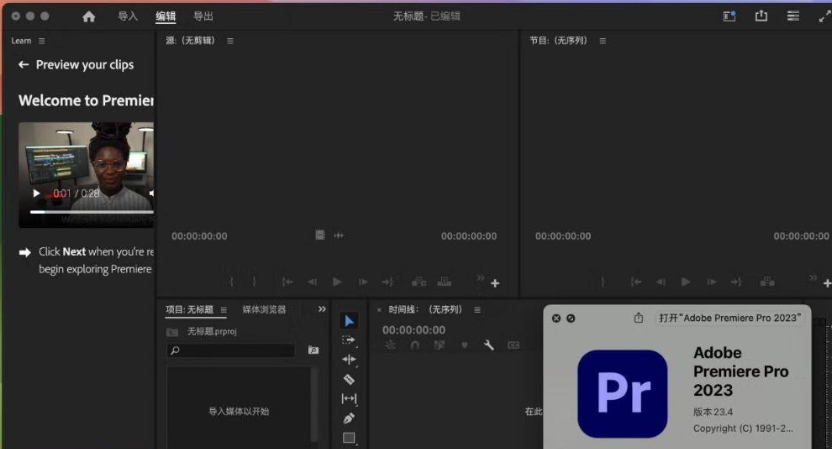The height and width of the screenshot is (449, 832).
Task: Click the tutorial video thumbnail
Action: 86,175
